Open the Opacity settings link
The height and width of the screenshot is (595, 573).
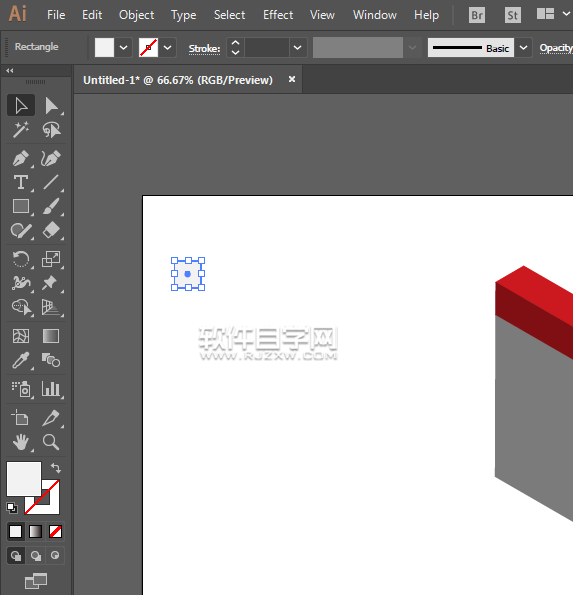click(556, 48)
